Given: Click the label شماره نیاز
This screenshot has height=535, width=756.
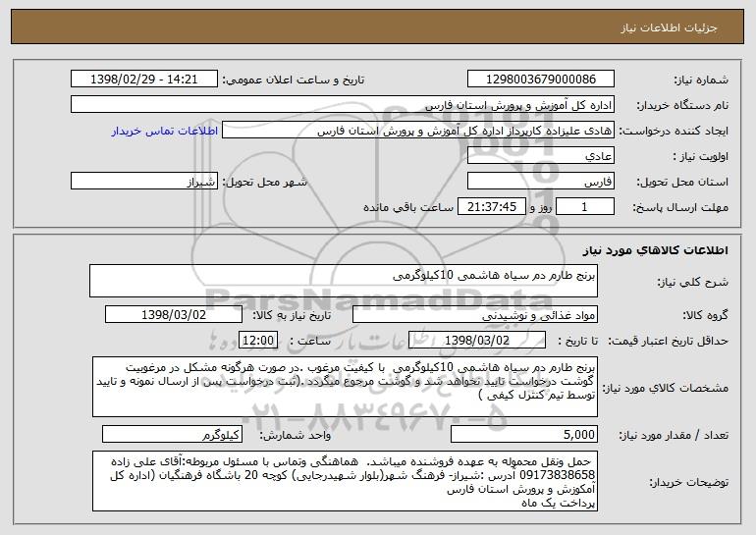Looking at the screenshot, I should [x=703, y=80].
